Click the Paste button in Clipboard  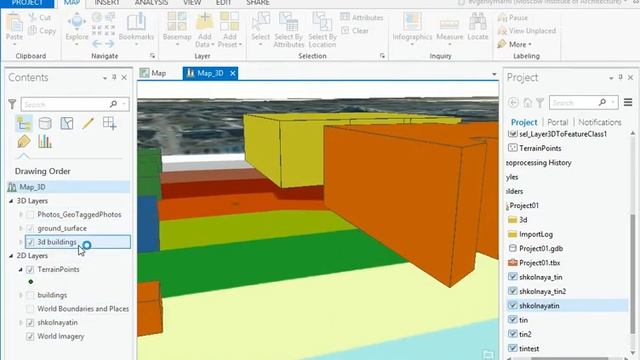14,27
